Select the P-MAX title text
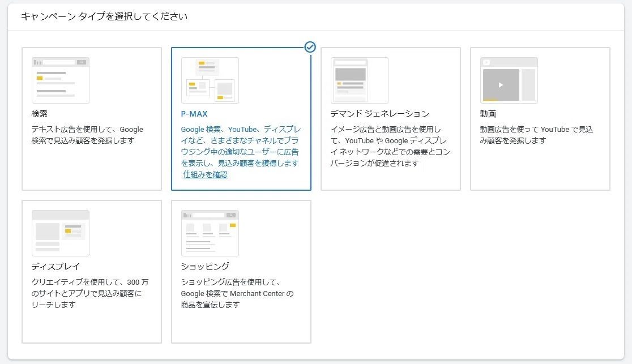 click(x=194, y=114)
